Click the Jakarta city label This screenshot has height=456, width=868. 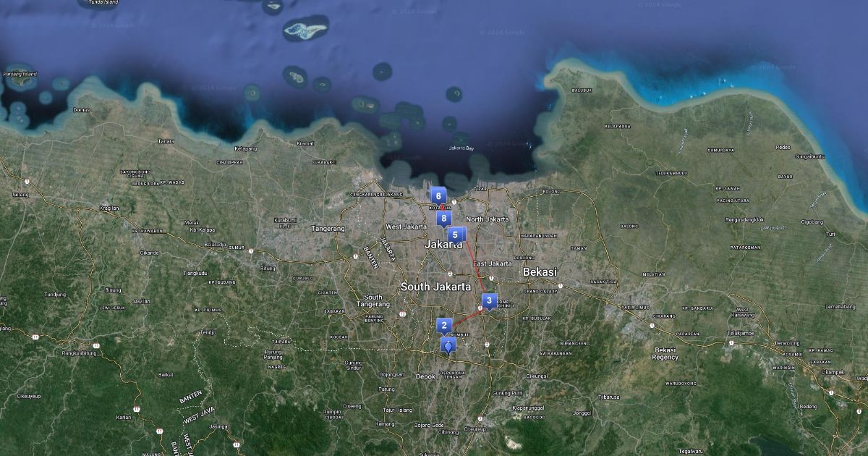(x=443, y=245)
